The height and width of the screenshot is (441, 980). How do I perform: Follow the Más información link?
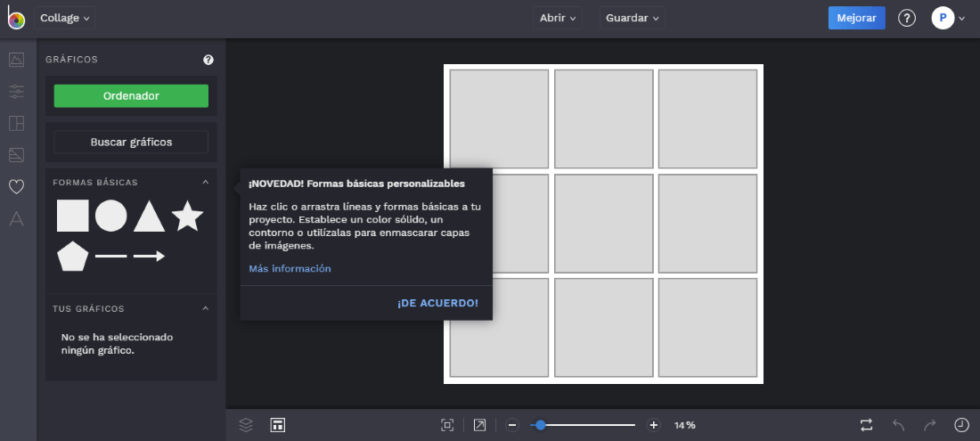[x=290, y=269]
